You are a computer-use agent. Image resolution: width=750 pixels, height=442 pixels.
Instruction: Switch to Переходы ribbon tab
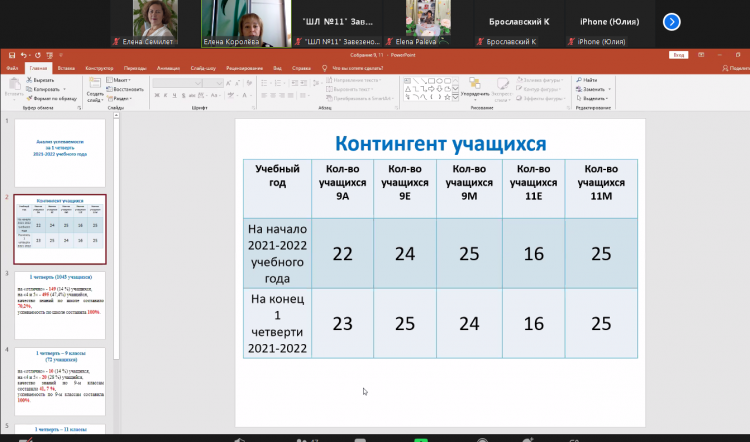click(135, 68)
